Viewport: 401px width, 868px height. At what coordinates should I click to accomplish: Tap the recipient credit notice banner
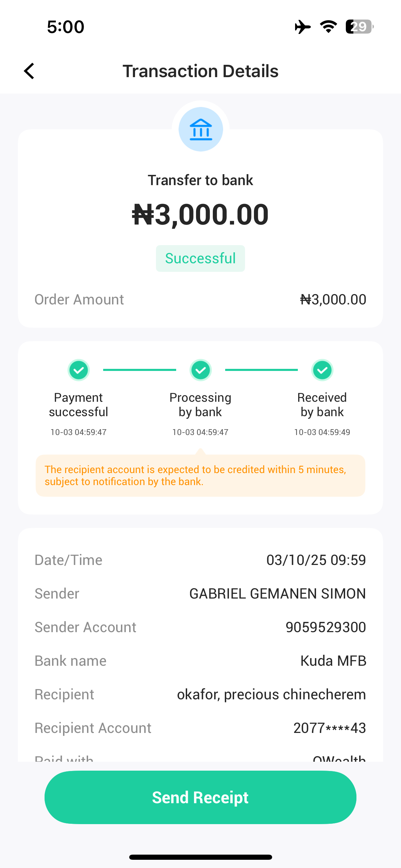click(x=200, y=475)
